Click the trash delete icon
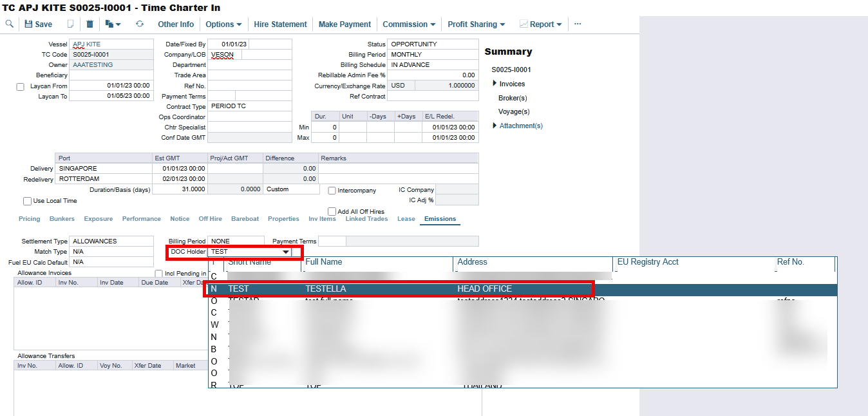This screenshot has height=416, width=868. 90,24
